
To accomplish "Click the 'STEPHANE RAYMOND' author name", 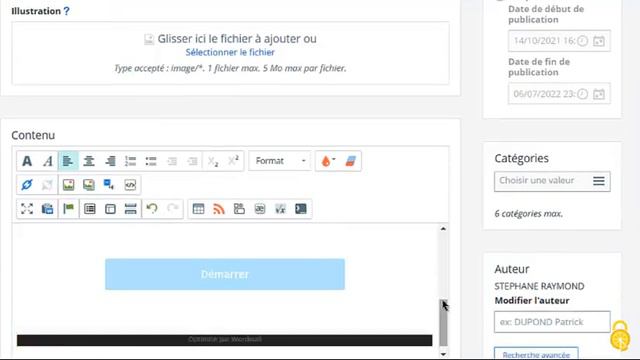I will click(539, 286).
